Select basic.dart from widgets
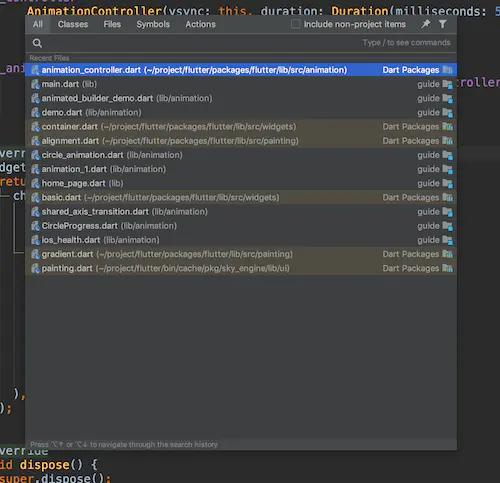Screen dimensions: 500x483 [241, 198]
